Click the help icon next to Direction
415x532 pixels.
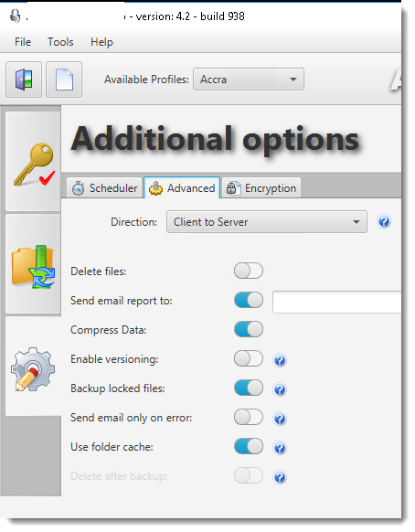pyautogui.click(x=384, y=222)
